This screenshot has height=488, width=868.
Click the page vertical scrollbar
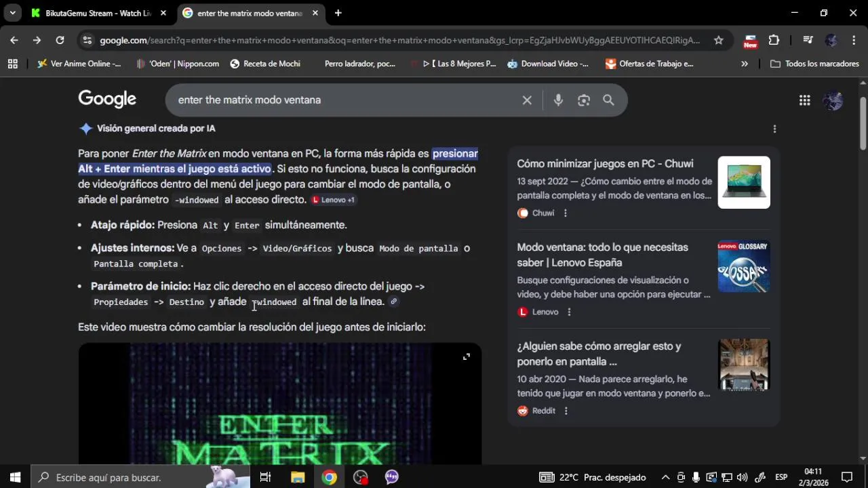tap(863, 123)
